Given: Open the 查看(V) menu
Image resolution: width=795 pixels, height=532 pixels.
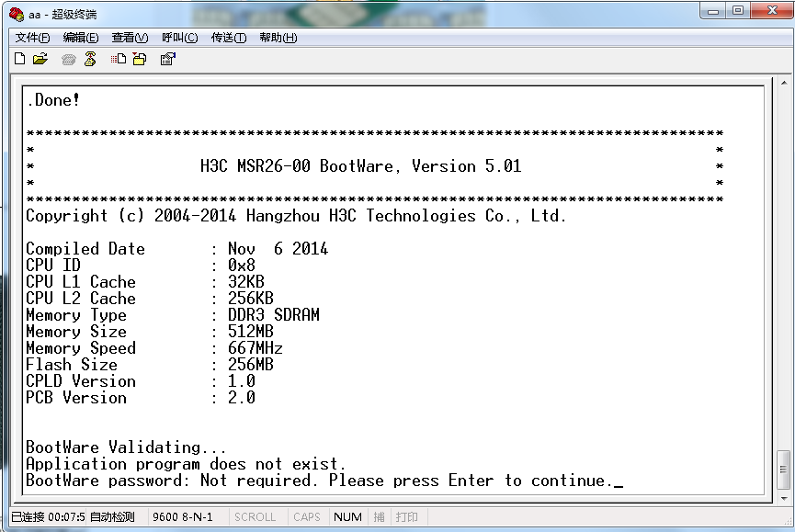Looking at the screenshot, I should [x=130, y=38].
